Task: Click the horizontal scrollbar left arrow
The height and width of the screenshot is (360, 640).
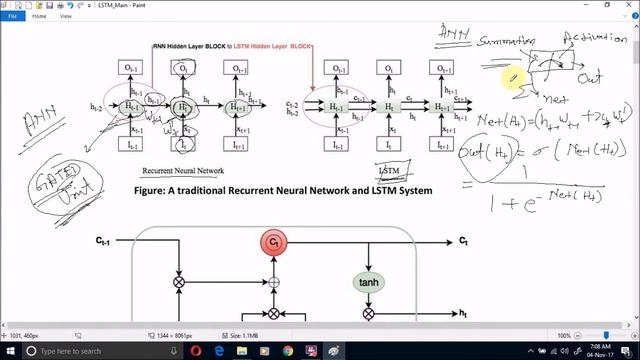Action: click(3, 325)
